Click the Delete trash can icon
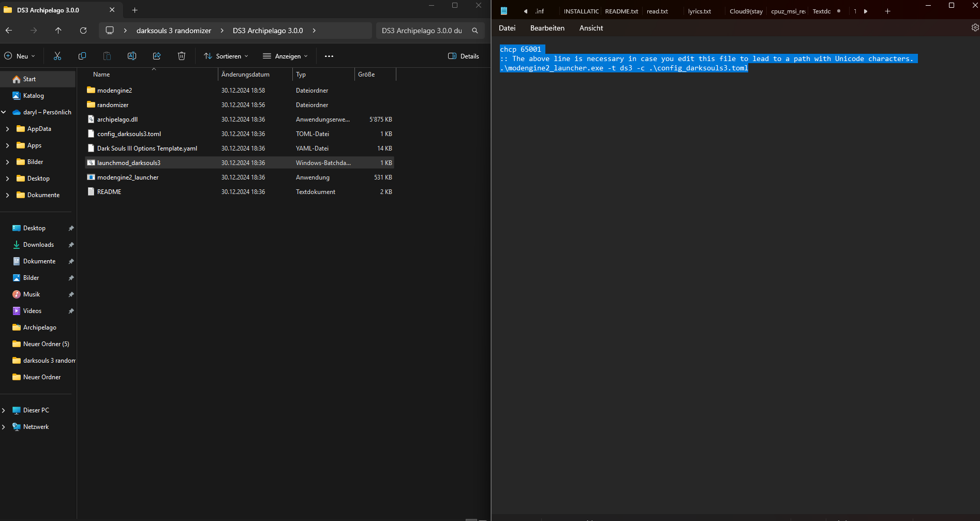 [182, 56]
